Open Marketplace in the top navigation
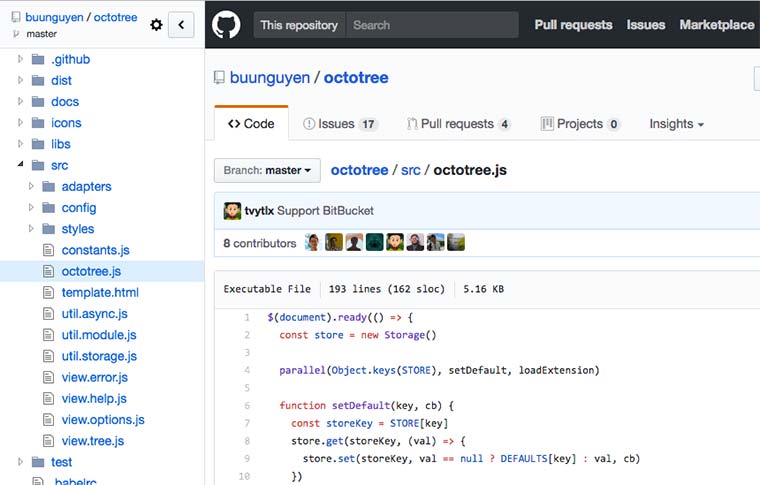The width and height of the screenshot is (760, 485). (x=716, y=25)
